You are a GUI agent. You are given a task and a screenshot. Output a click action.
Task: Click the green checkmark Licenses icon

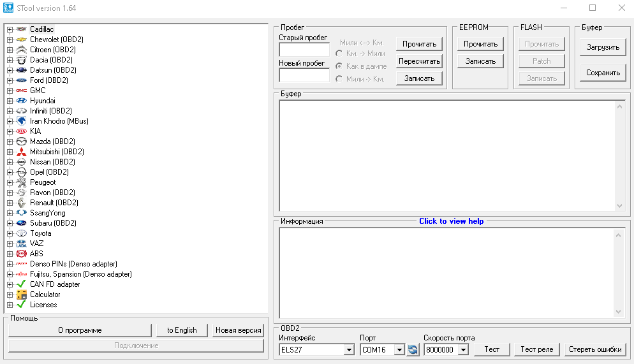point(21,305)
